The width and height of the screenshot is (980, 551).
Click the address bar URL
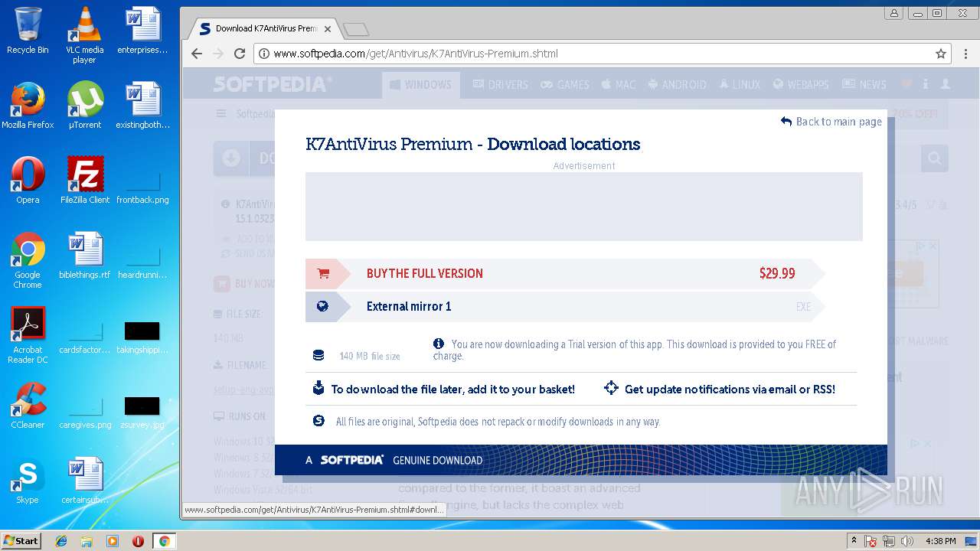[x=416, y=54]
